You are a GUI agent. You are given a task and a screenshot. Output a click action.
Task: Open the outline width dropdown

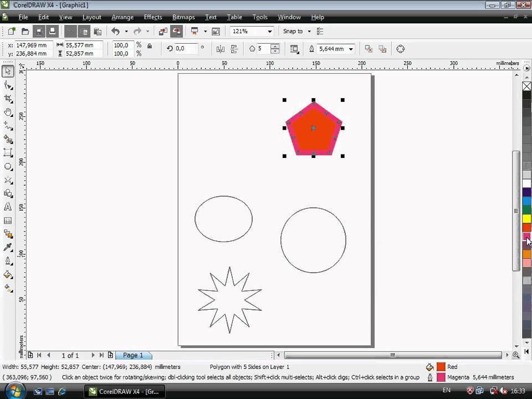click(x=351, y=49)
